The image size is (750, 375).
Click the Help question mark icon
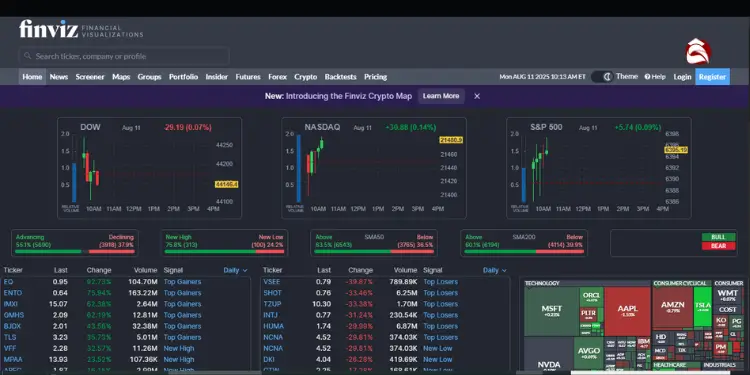647,77
